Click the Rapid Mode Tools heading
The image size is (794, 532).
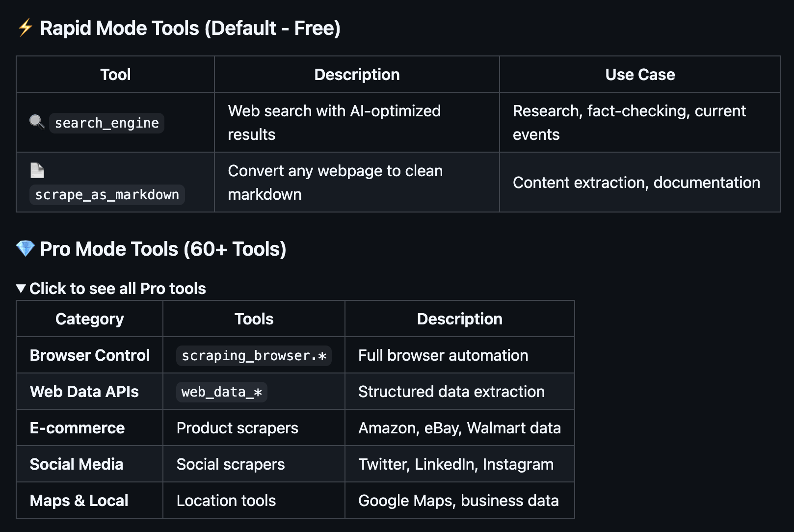click(x=190, y=28)
